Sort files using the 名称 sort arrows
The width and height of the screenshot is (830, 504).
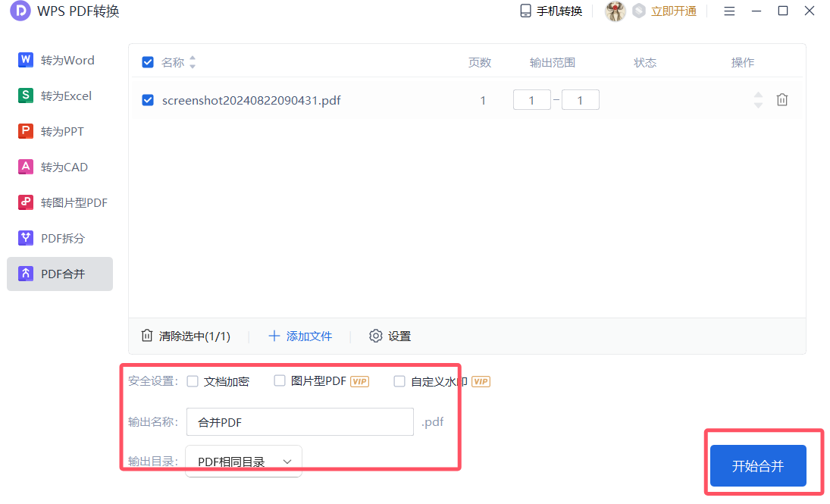(x=193, y=63)
